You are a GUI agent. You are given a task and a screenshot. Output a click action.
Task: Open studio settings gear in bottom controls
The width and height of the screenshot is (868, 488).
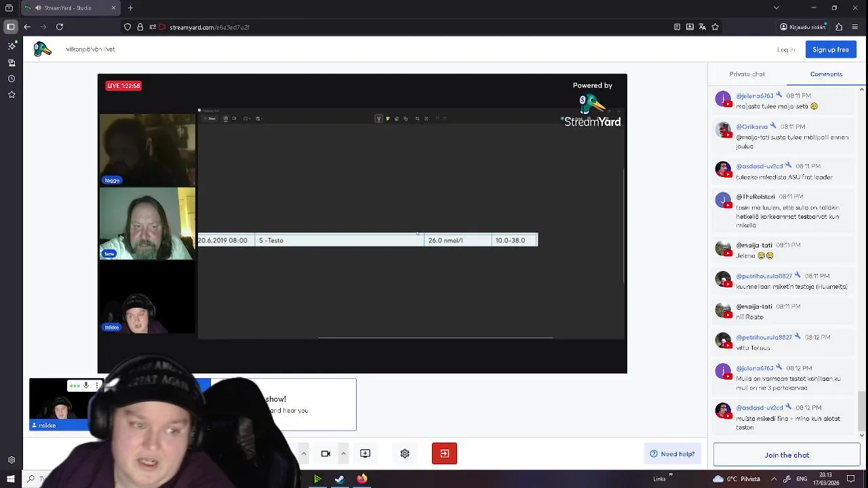pos(405,453)
